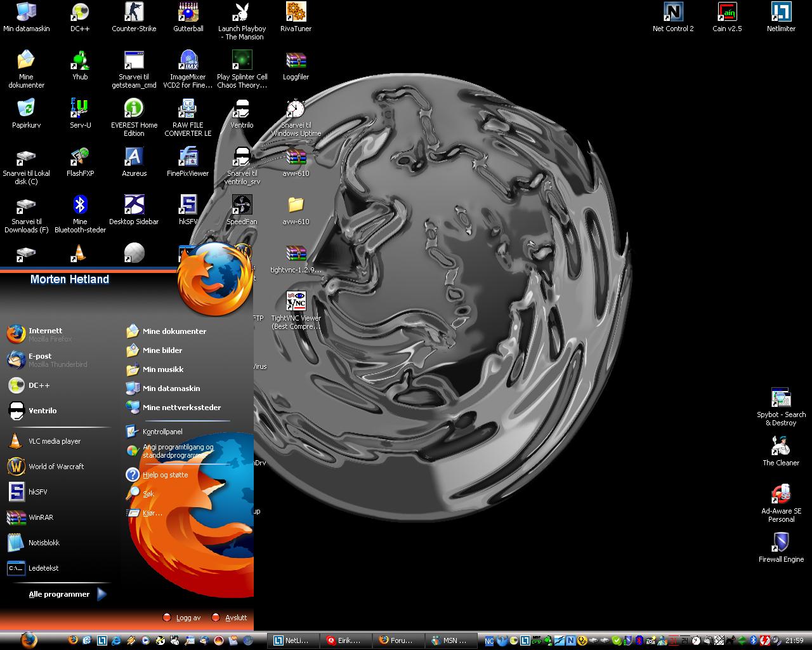812x650 pixels.
Task: Open Ad-Aware SE Personal icon
Action: [x=781, y=503]
